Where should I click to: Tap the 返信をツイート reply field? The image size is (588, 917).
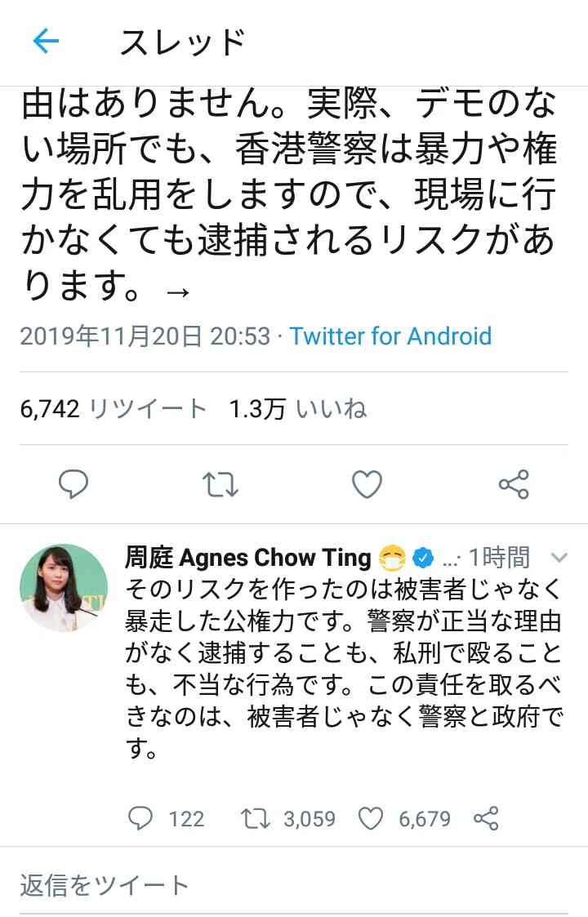pyautogui.click(x=294, y=885)
